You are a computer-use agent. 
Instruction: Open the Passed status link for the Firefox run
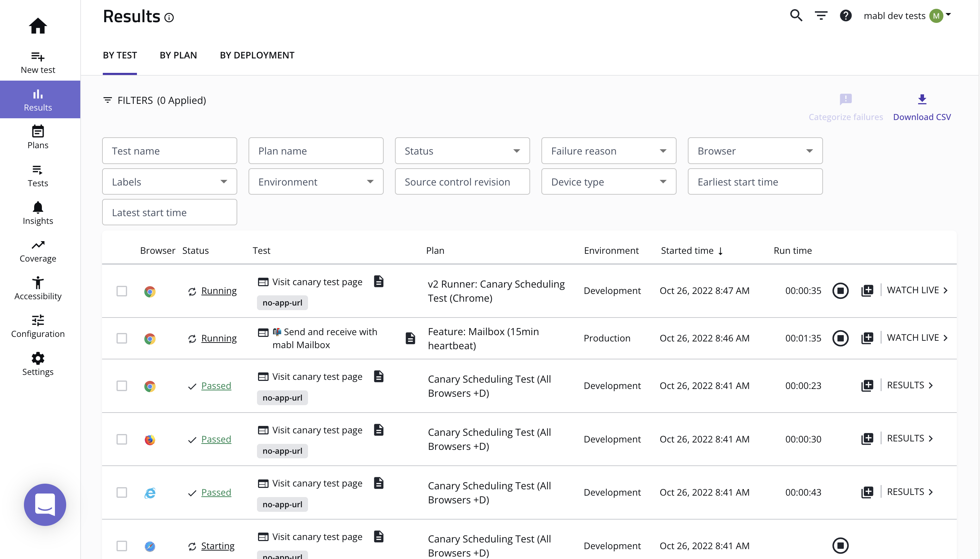[216, 439]
